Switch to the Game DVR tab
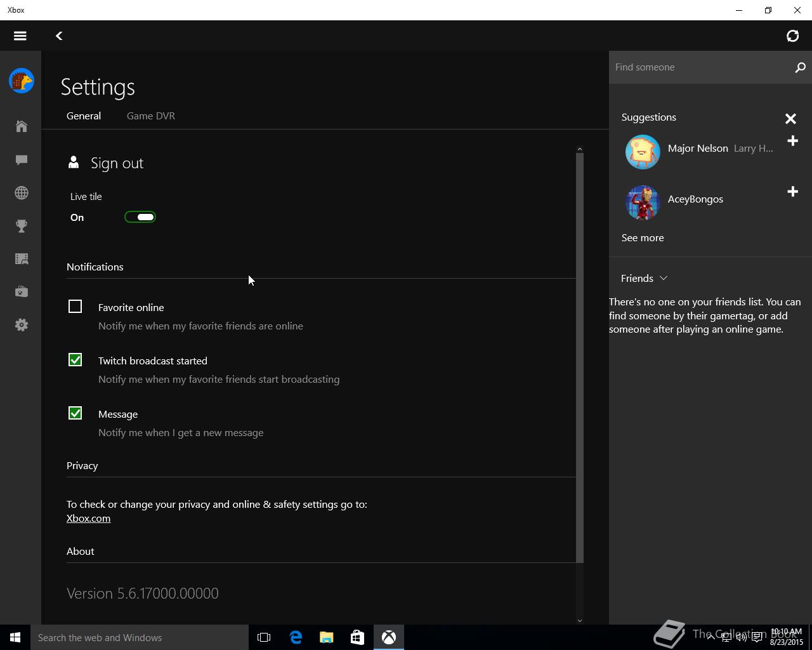The width and height of the screenshot is (812, 650). tap(151, 116)
